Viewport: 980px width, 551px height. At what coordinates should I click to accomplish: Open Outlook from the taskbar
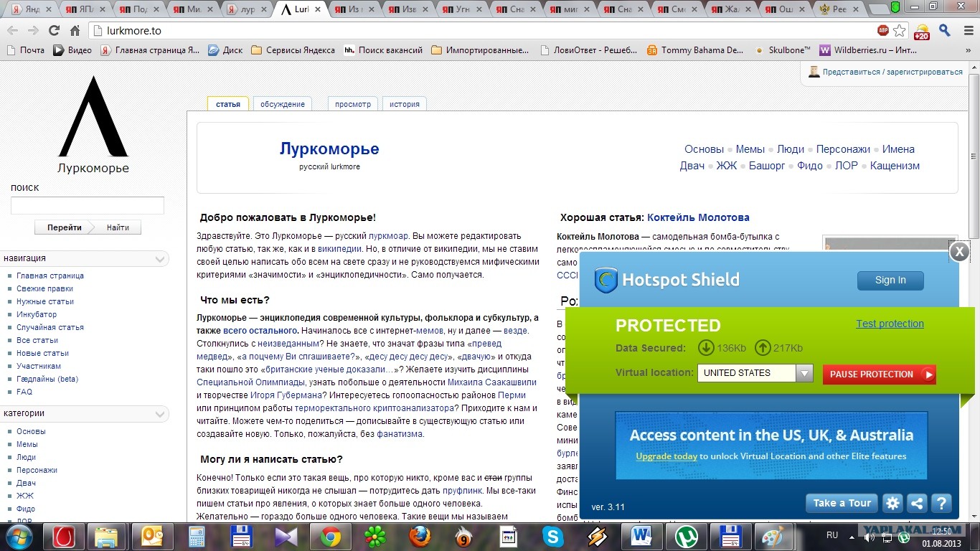pyautogui.click(x=152, y=537)
